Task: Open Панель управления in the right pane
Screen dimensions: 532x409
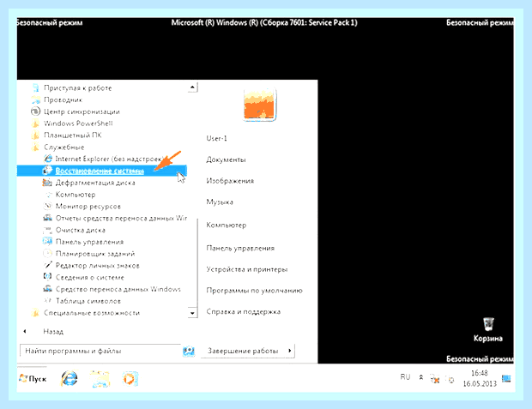Action: (x=240, y=248)
